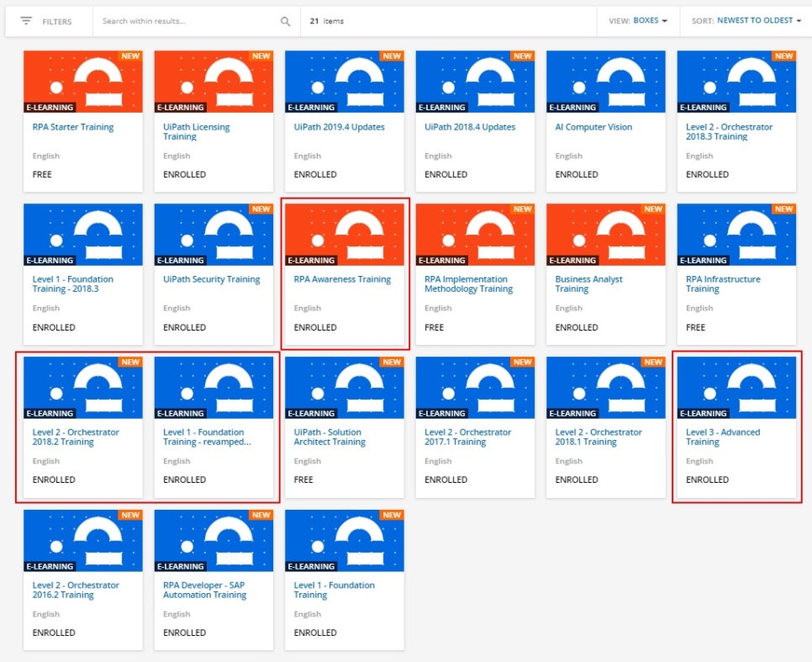Click Foundation Training revamped thumbnail
Screen dimensions: 812x662
pos(214,387)
